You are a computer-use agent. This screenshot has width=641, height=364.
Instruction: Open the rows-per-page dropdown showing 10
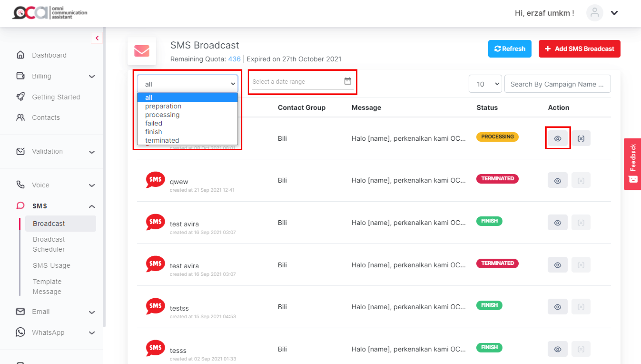pyautogui.click(x=485, y=84)
